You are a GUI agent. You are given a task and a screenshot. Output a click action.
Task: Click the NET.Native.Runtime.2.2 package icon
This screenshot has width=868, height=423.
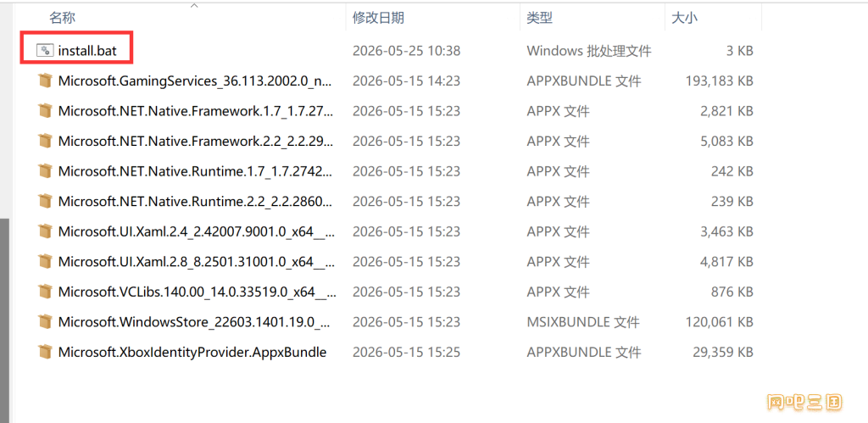(x=45, y=201)
